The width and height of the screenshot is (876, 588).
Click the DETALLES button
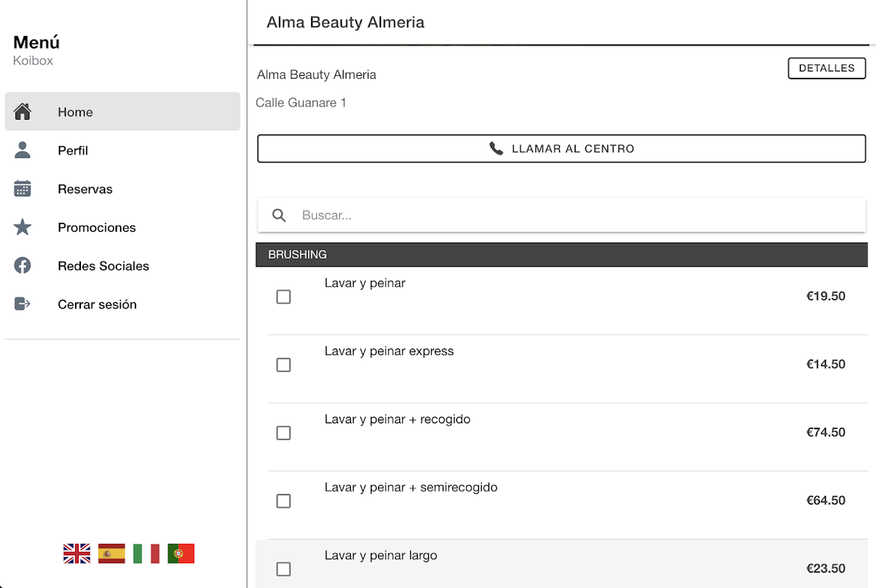(827, 68)
